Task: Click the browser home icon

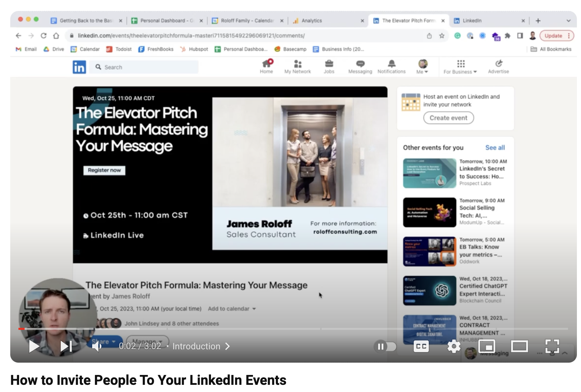Action: [56, 36]
